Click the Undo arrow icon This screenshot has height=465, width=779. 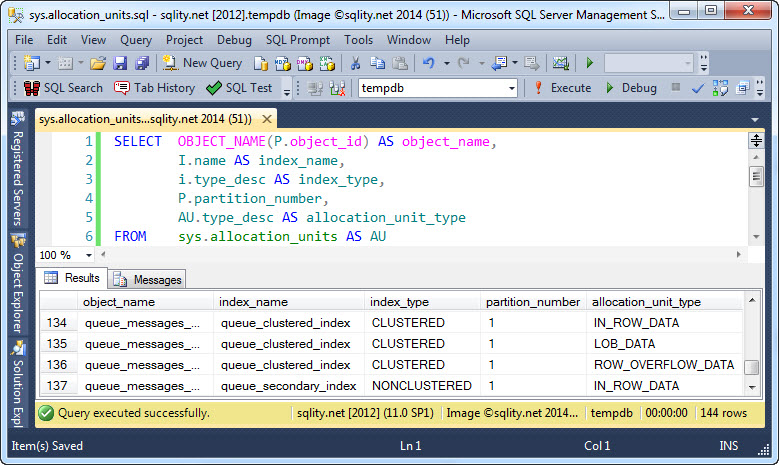pyautogui.click(x=428, y=63)
